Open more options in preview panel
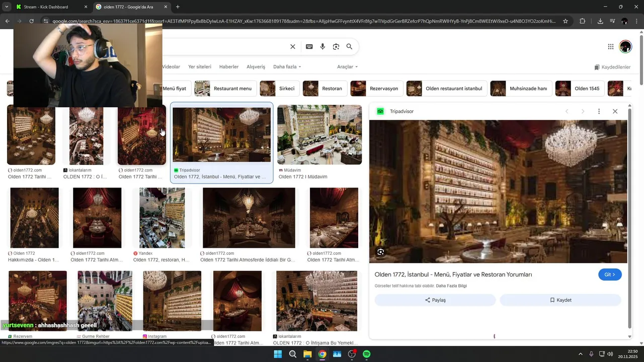This screenshot has width=644, height=362. (x=599, y=111)
